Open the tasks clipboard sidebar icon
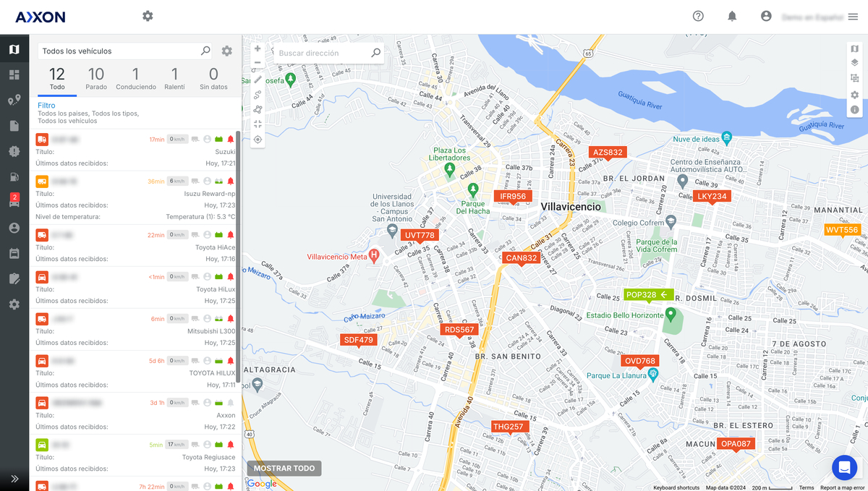868x491 pixels. [14, 278]
